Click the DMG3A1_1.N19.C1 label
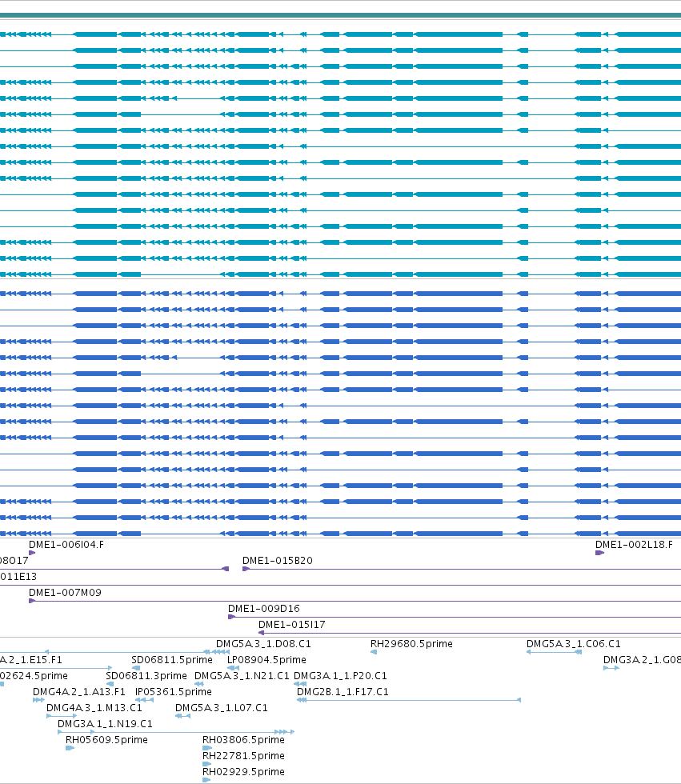The height and width of the screenshot is (784, 681). point(105,723)
